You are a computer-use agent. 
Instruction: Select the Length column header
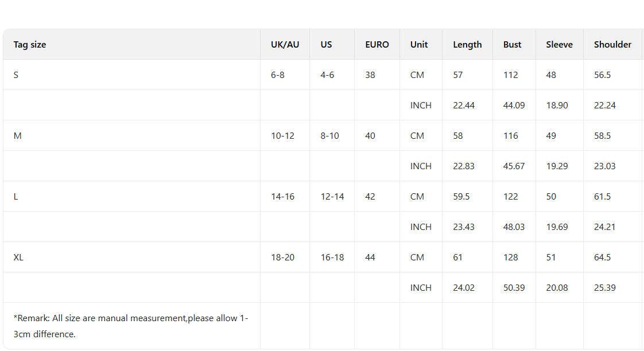click(x=467, y=45)
